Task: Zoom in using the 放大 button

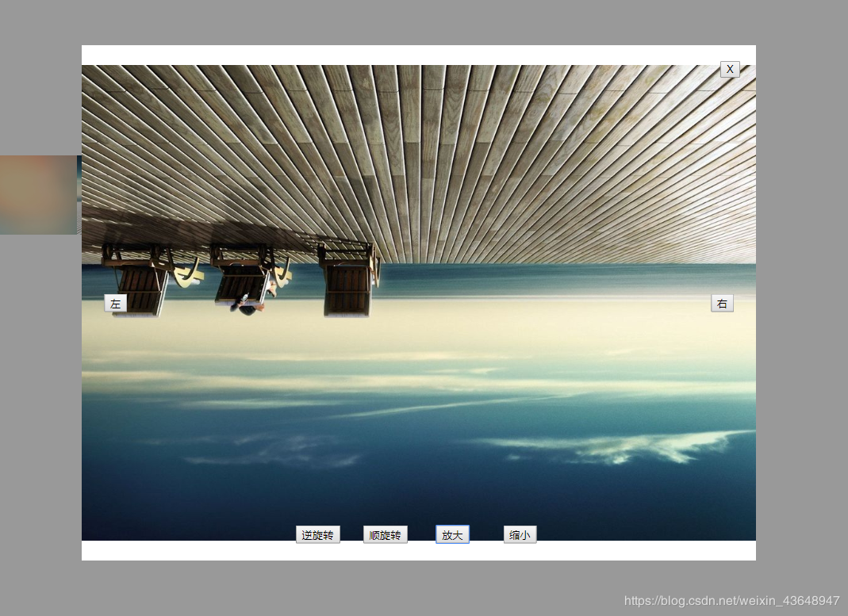Action: click(452, 534)
